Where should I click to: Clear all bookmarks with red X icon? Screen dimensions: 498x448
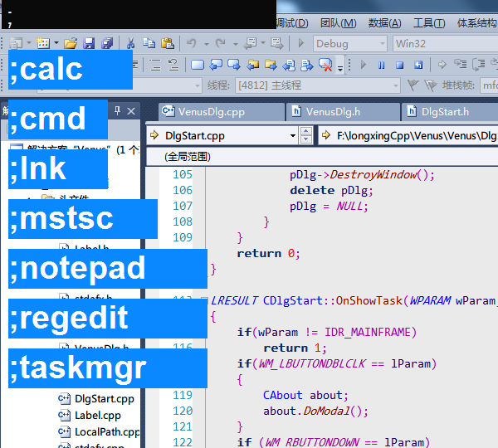(x=325, y=65)
